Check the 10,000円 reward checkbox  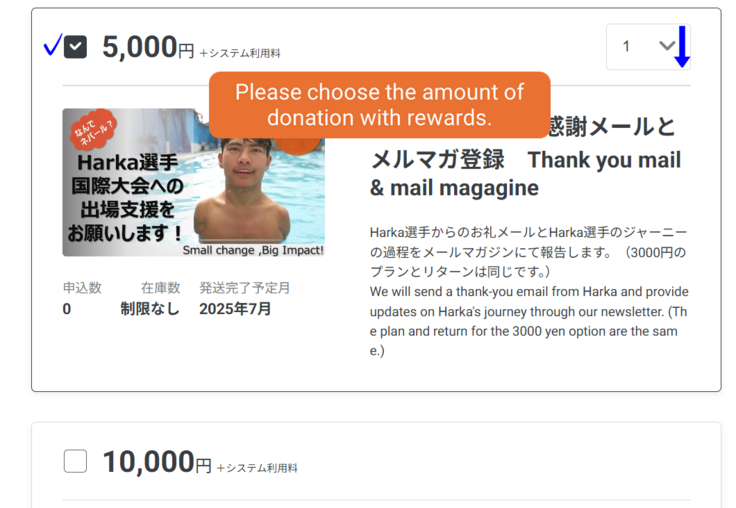click(x=75, y=461)
